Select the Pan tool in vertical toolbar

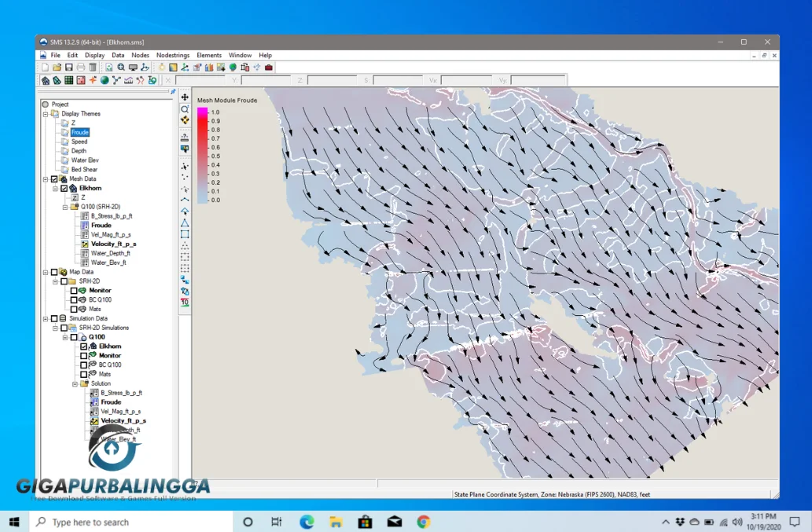click(185, 97)
